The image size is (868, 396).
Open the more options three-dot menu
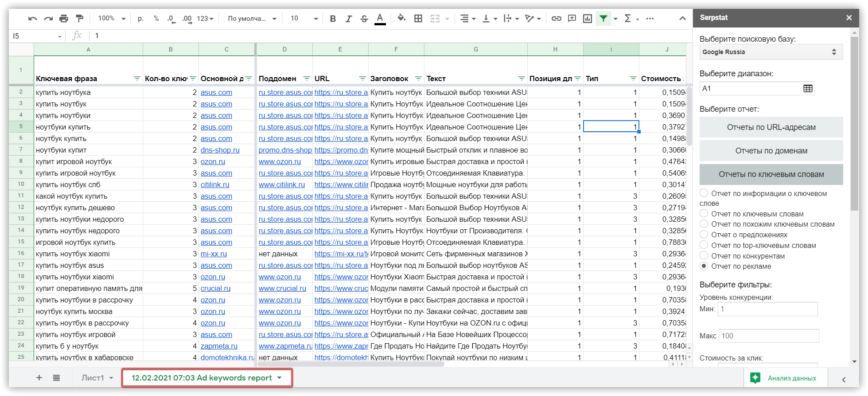(x=650, y=19)
